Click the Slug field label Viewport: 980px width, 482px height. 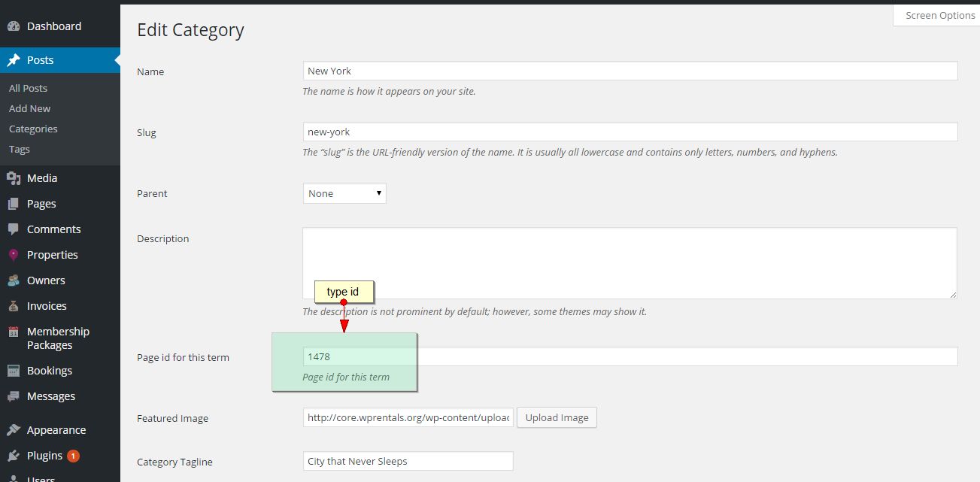[x=147, y=132]
